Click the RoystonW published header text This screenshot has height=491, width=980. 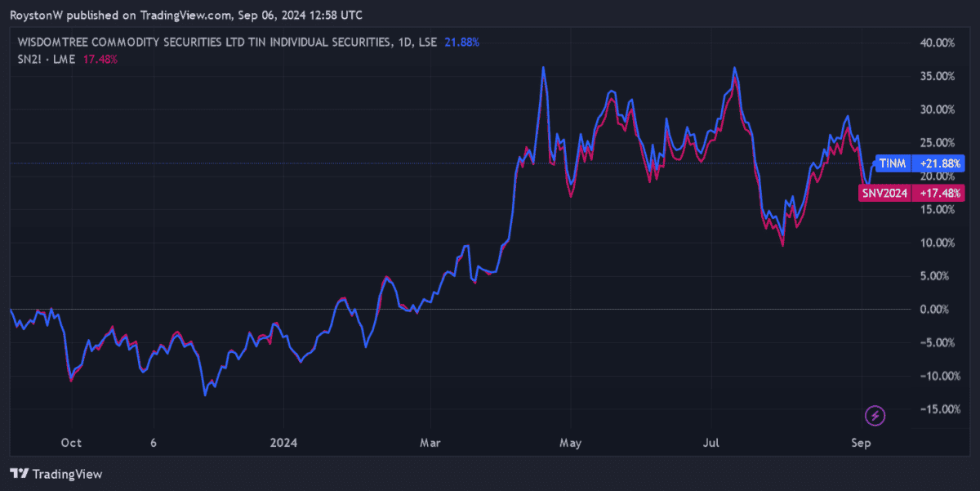click(186, 16)
